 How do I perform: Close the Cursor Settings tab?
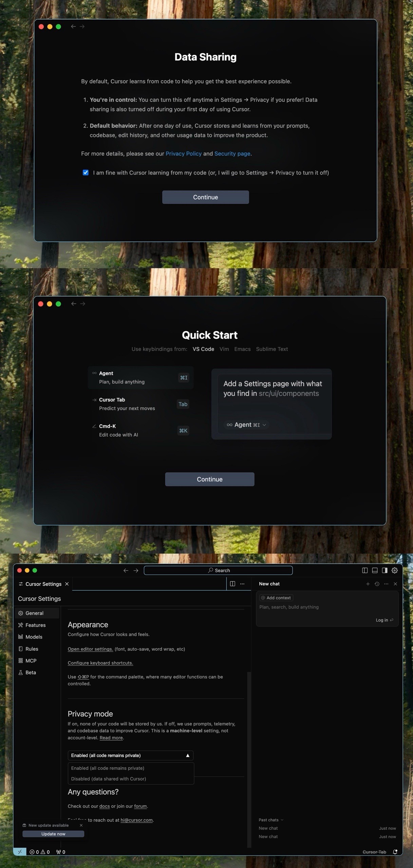pos(67,584)
